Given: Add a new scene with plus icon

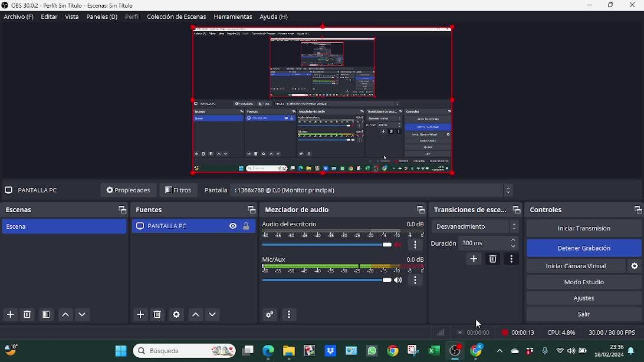Looking at the screenshot, I should (x=11, y=315).
